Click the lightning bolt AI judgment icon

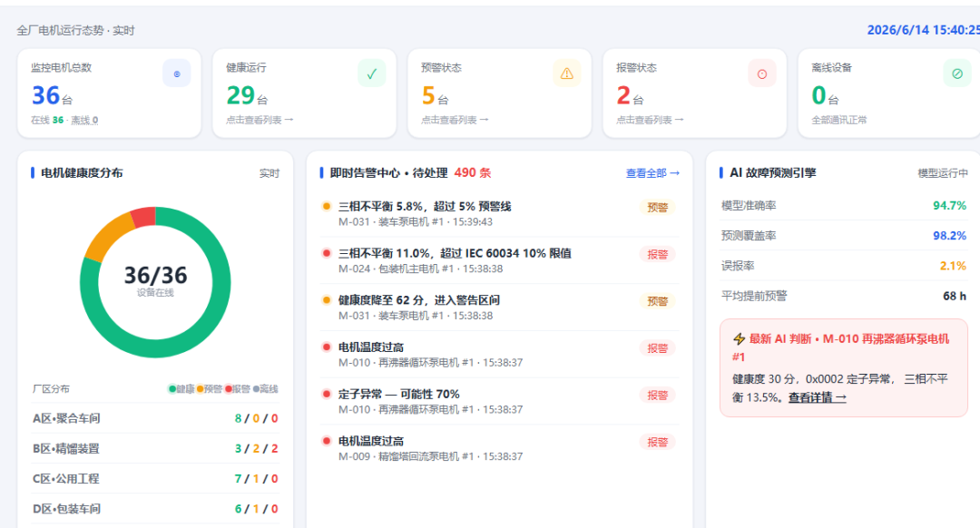click(x=739, y=338)
